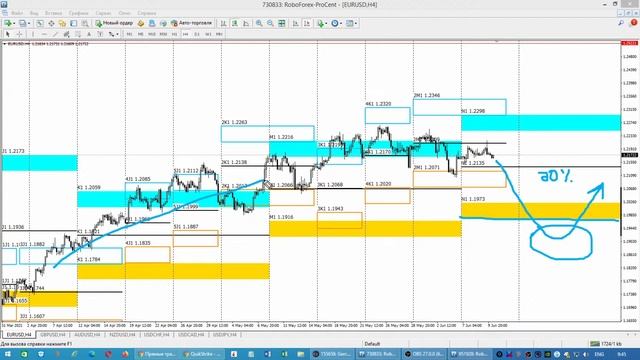Click Default profile in status bar
640x360 pixels.
pyautogui.click(x=372, y=344)
